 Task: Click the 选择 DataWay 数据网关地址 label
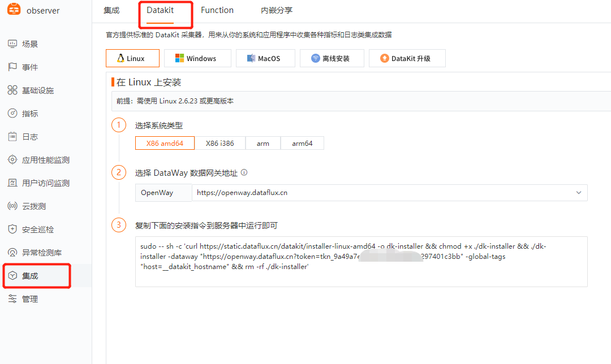(x=186, y=173)
